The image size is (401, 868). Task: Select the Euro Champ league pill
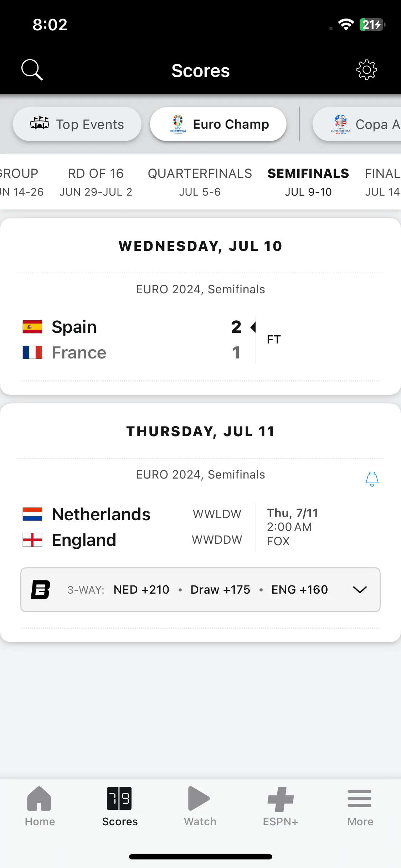(x=218, y=124)
